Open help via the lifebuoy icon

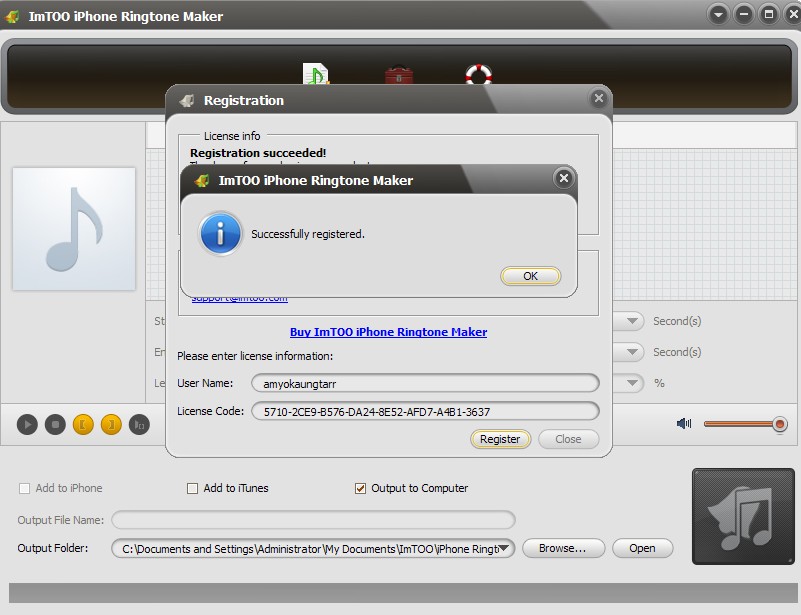click(479, 75)
